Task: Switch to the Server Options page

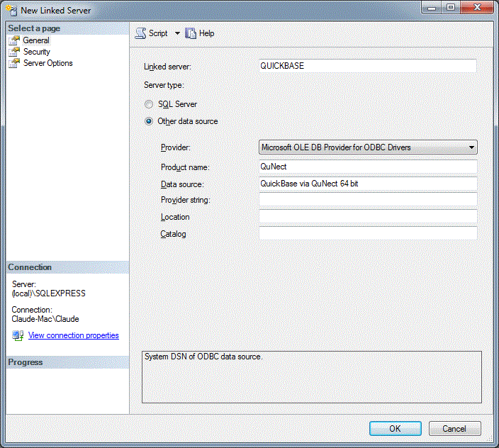Action: 47,63
